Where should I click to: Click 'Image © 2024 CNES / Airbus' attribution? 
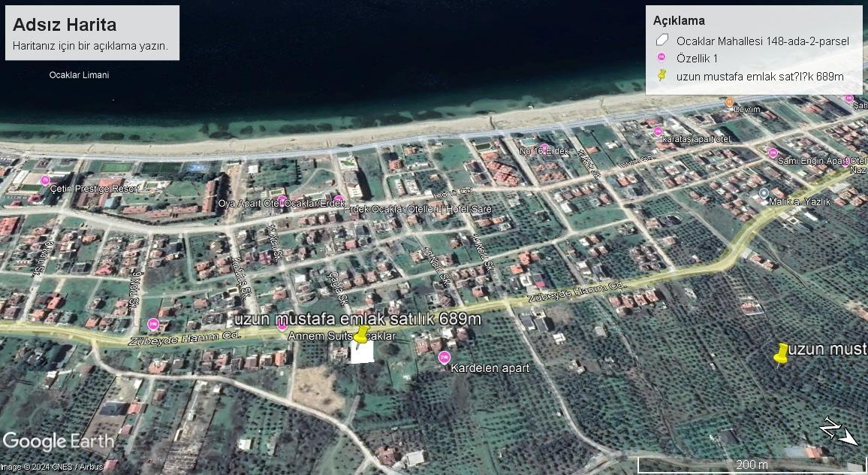point(52,467)
